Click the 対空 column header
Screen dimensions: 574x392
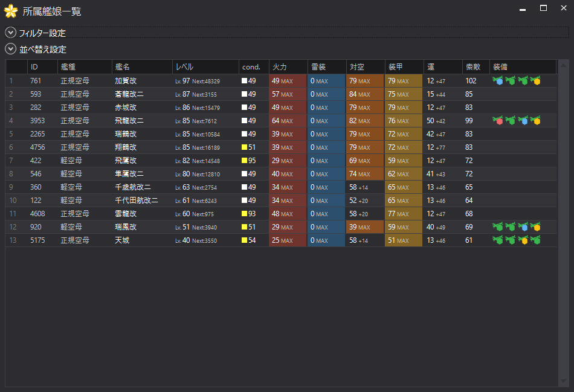pyautogui.click(x=366, y=67)
